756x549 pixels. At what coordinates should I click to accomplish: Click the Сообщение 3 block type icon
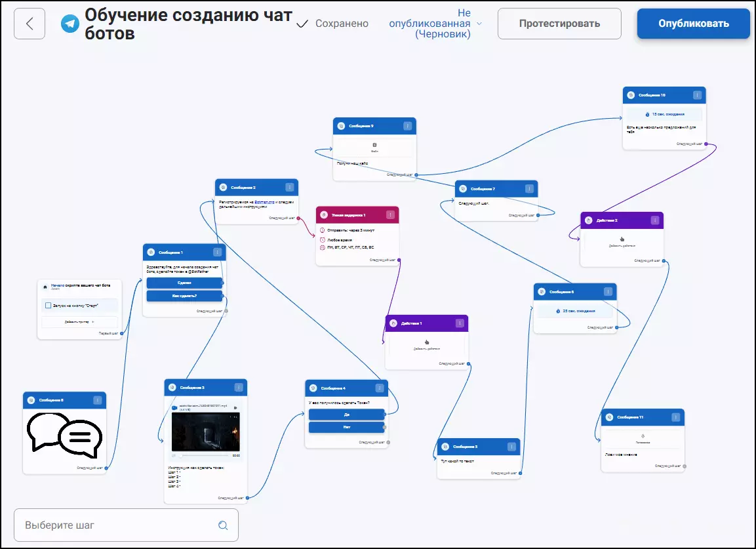pos(172,388)
